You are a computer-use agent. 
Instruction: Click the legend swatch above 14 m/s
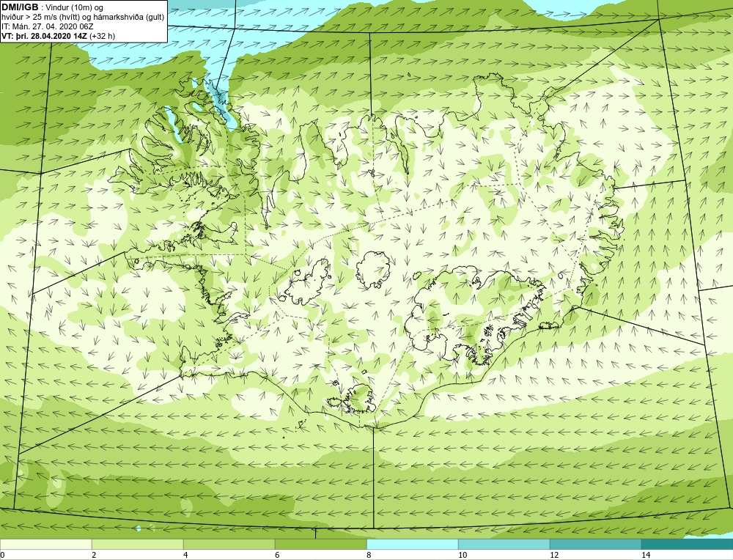point(688,544)
